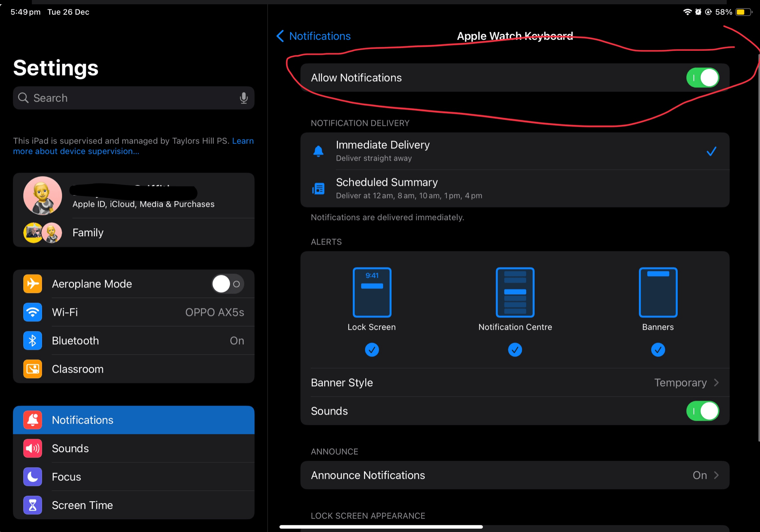Tap the Sounds speaker icon

(32, 448)
